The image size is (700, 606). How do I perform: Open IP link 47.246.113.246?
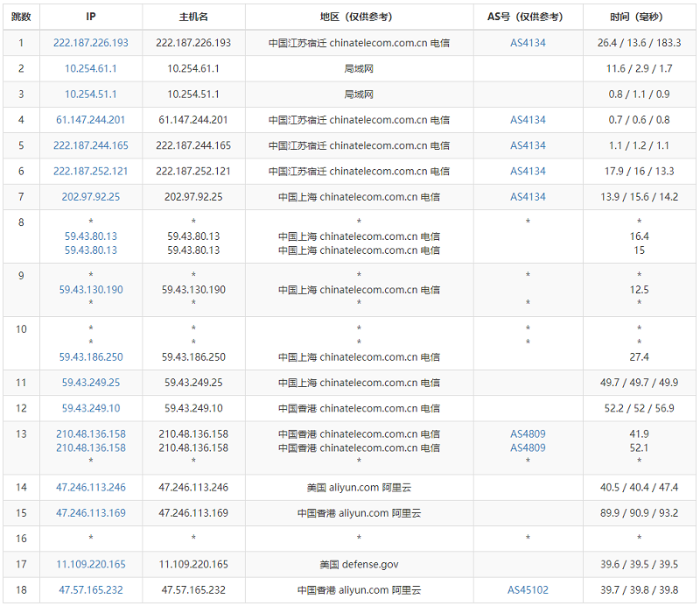(91, 487)
